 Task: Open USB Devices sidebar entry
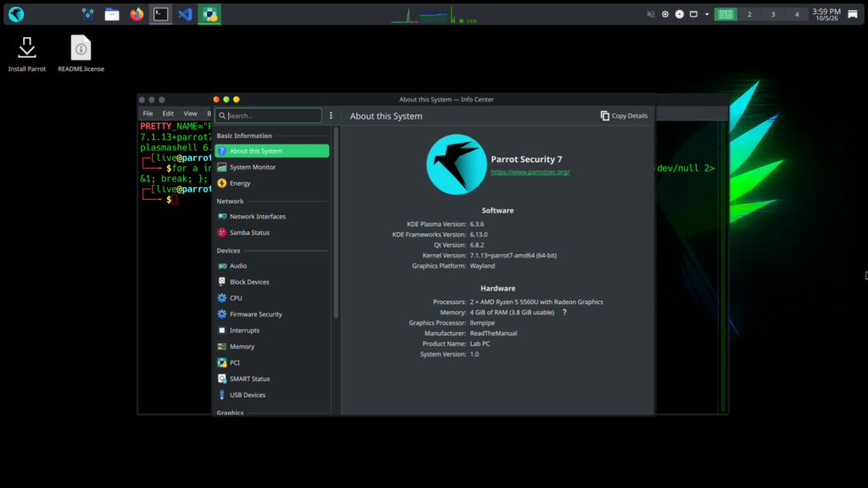[272, 395]
